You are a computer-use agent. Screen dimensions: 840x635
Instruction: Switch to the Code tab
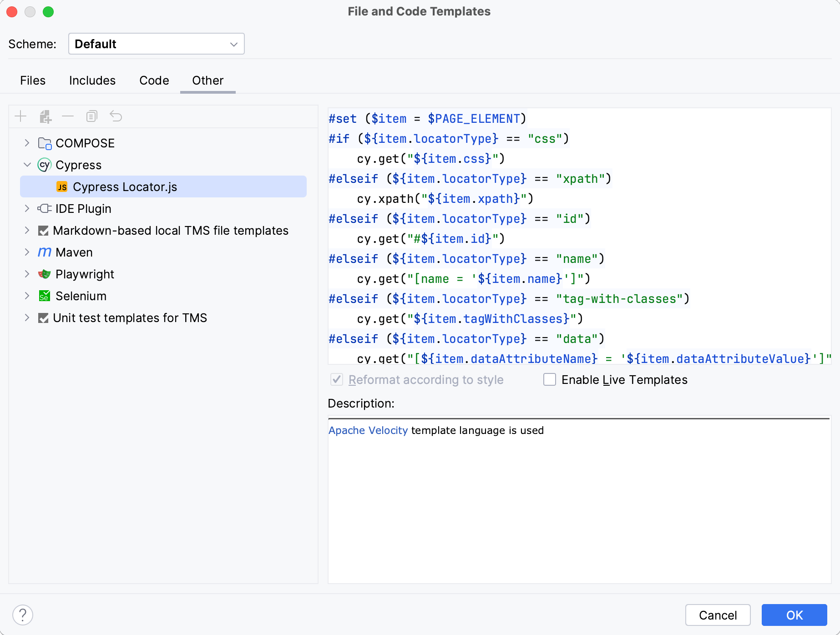[x=154, y=80]
